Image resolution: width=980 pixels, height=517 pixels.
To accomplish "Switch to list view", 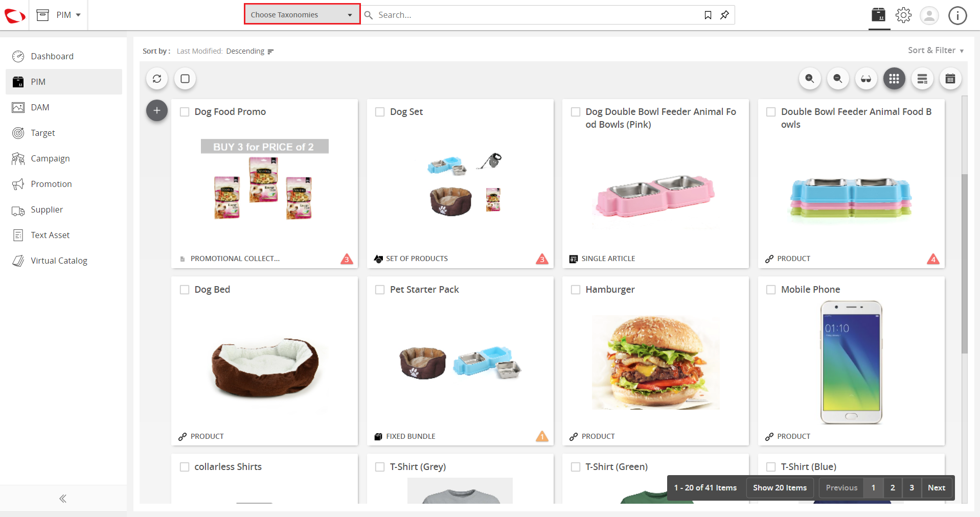I will coord(922,79).
